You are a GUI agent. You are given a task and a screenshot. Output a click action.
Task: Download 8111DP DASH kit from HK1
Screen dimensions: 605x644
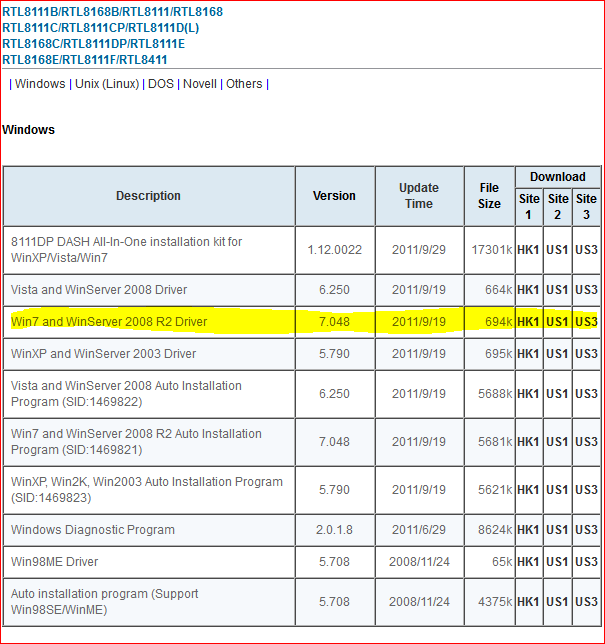pyautogui.click(x=528, y=250)
